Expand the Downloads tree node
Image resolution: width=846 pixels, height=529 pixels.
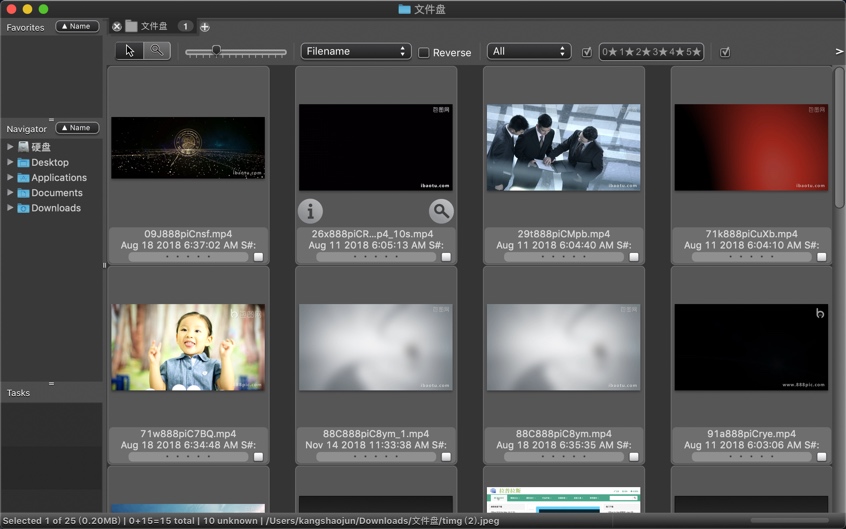[10, 207]
